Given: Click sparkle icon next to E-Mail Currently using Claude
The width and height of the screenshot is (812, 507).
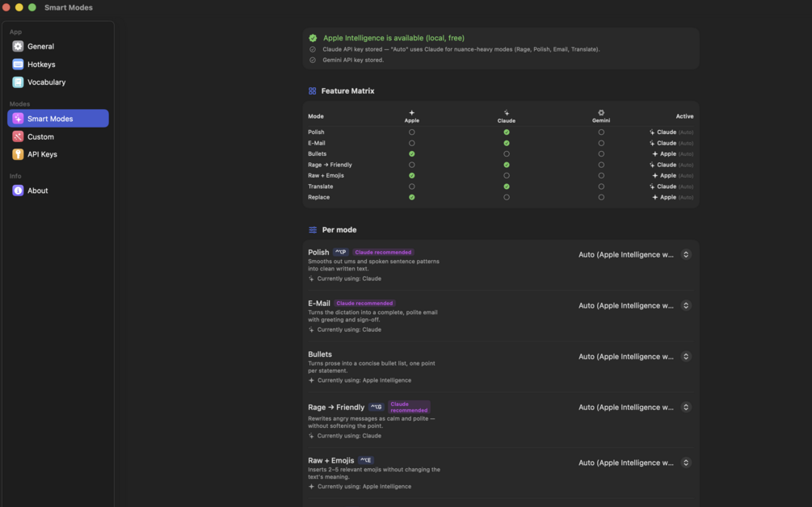Looking at the screenshot, I should (x=311, y=329).
